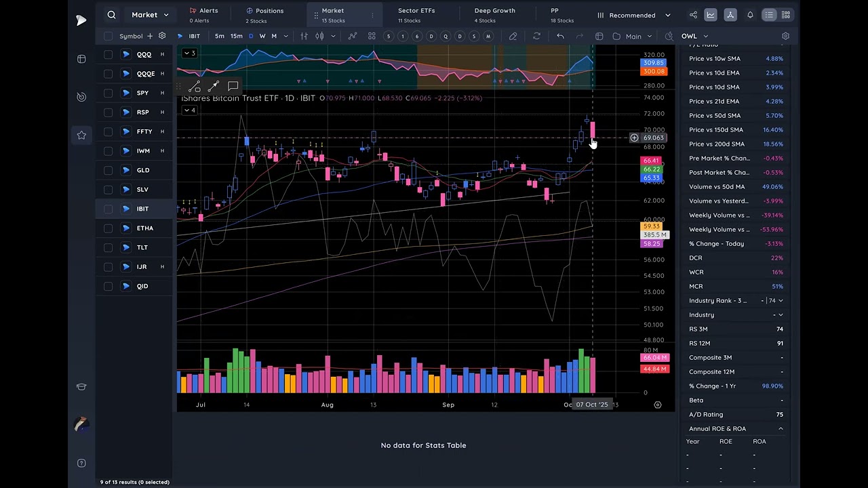Click the refresh sync icon
The height and width of the screenshot is (488, 868).
[x=537, y=36]
